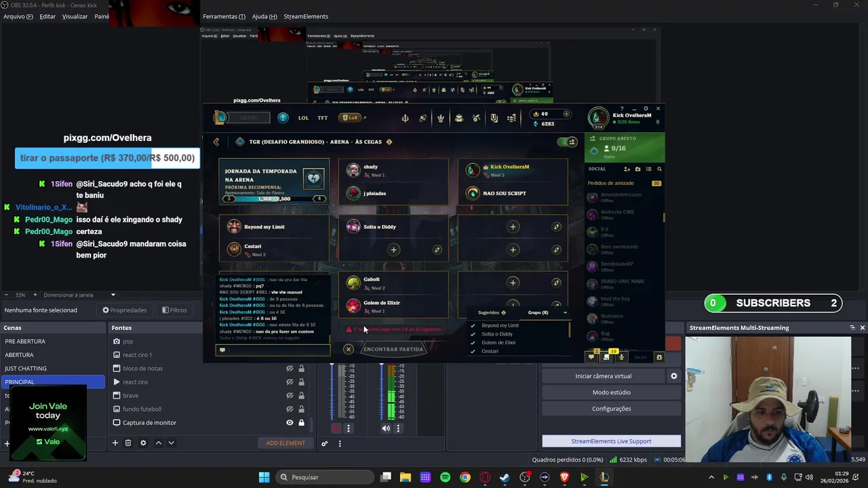Open Spotify from the taskbar
The width and height of the screenshot is (868, 488).
[445, 477]
